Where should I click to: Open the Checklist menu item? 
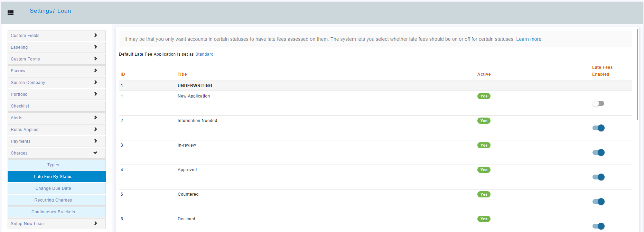pyautogui.click(x=57, y=106)
